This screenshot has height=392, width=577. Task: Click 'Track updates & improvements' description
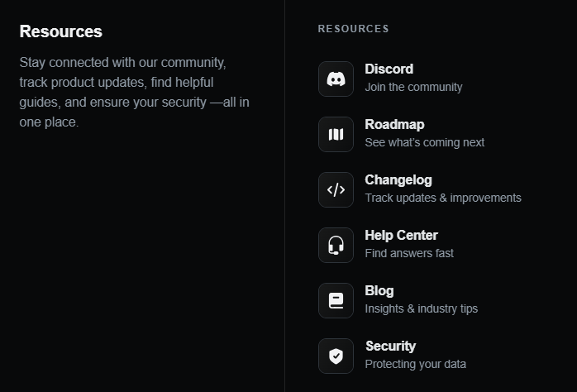click(x=442, y=198)
